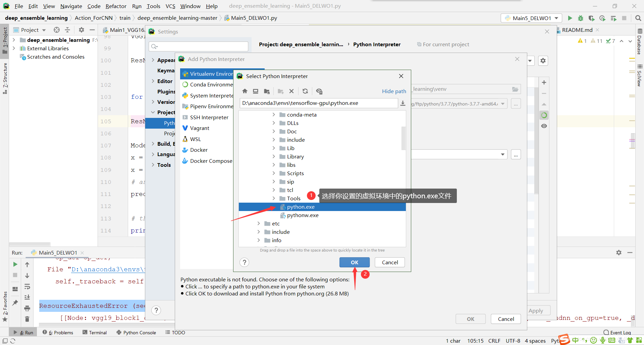The height and width of the screenshot is (345, 644).
Task: Expand the Tools settings category
Action: tap(153, 165)
